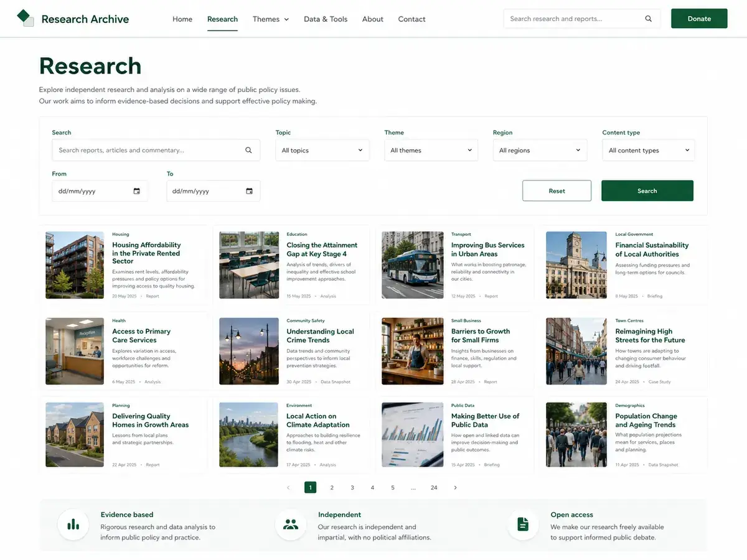Open the Contact nav item
Image resolution: width=747 pixels, height=560 pixels.
pyautogui.click(x=411, y=19)
